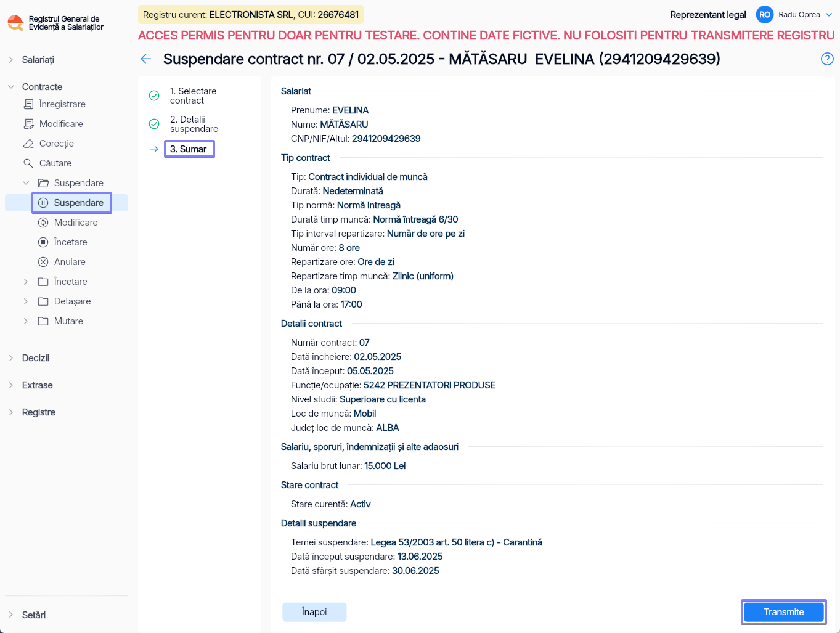Screen dimensions: 840x633
Task: Click the Înregistrare document icon
Action: point(28,104)
